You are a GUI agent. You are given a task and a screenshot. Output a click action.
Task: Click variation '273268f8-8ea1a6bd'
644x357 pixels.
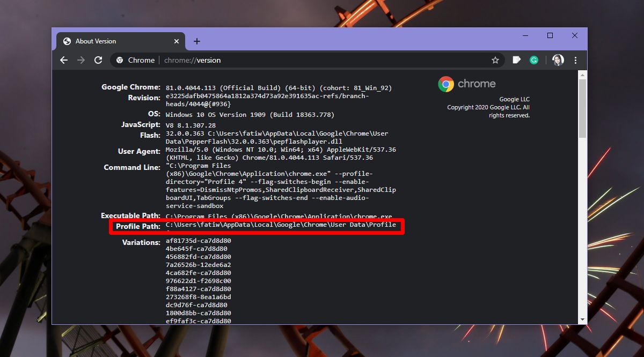pos(199,297)
